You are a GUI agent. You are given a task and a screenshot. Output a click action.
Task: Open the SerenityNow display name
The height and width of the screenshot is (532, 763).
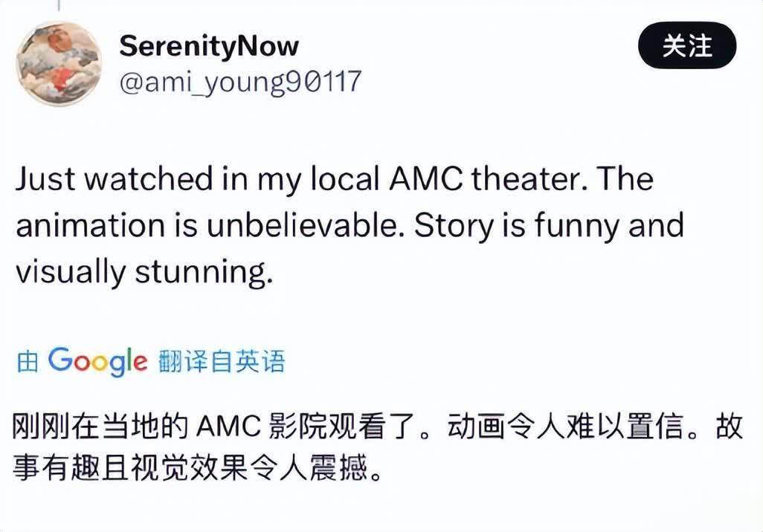[x=209, y=46]
